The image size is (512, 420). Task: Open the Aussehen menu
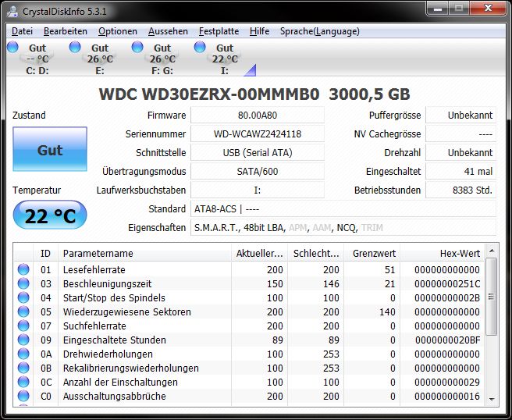point(168,31)
